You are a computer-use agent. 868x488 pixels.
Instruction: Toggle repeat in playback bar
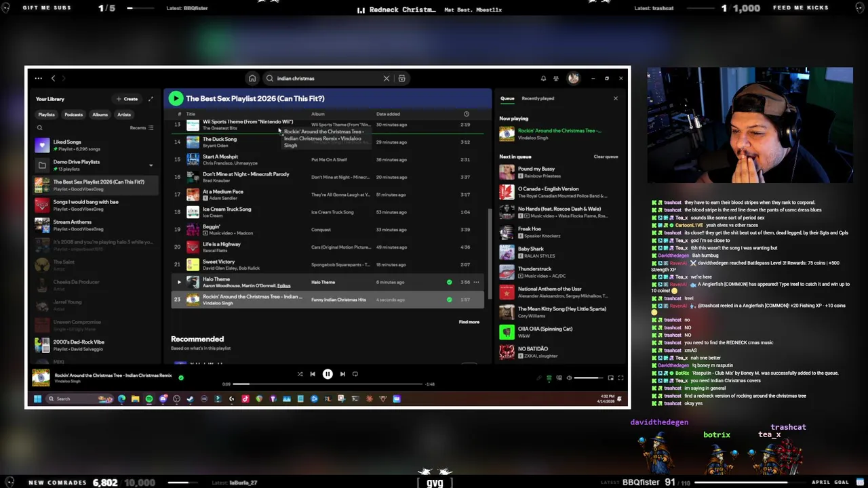(355, 374)
